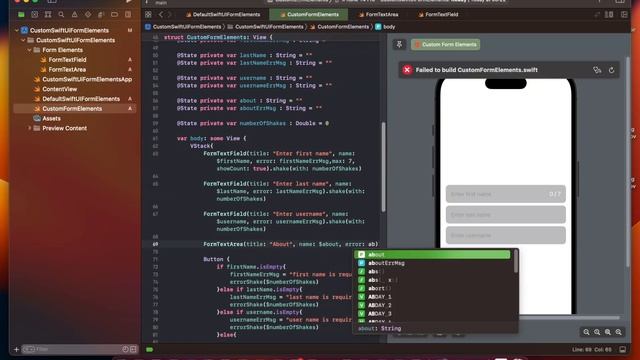Go back in editor history
Viewport: 640px width, 360px height.
point(161,15)
